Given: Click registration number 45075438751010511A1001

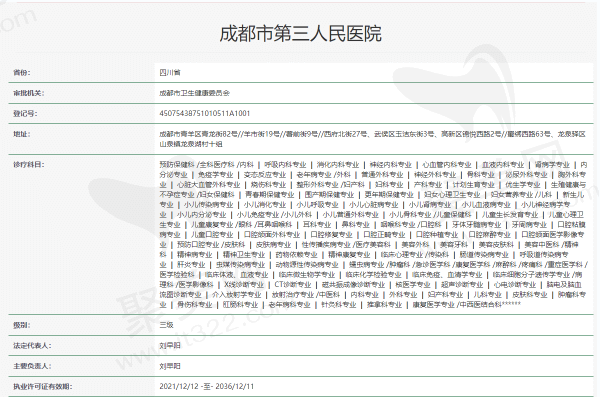Looking at the screenshot, I should coord(205,114).
